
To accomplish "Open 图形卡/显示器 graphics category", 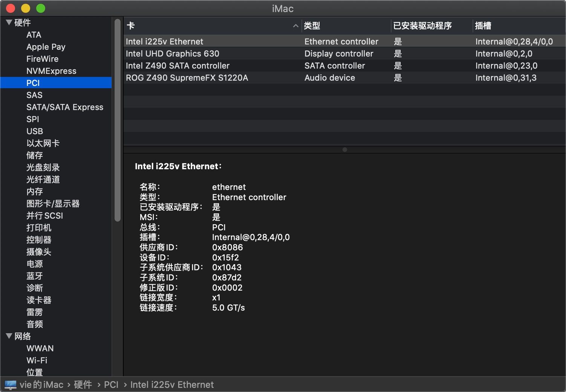I will 53,204.
